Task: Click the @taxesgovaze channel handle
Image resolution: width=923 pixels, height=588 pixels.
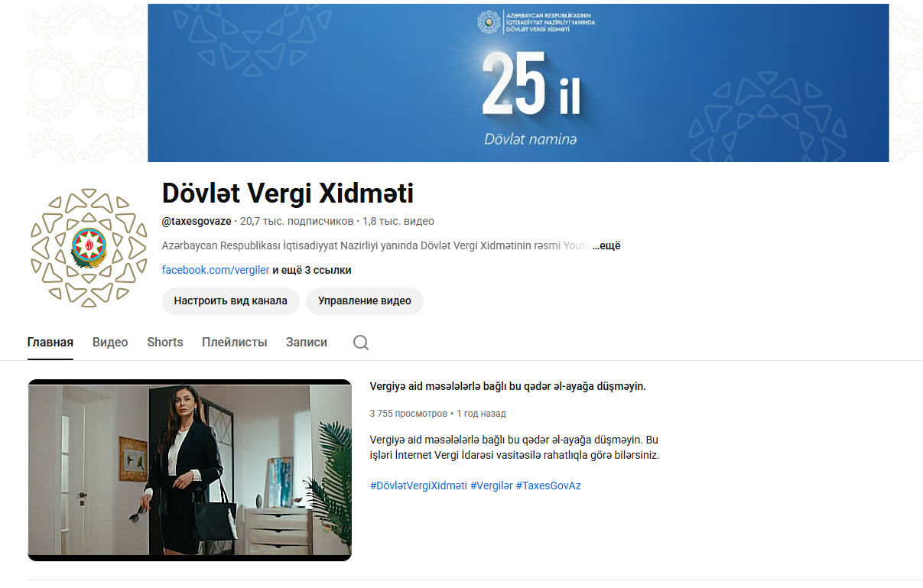Action: 197,221
